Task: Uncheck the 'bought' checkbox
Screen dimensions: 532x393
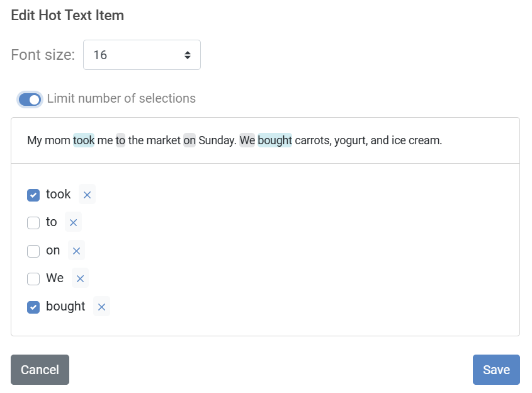Action: 33,307
